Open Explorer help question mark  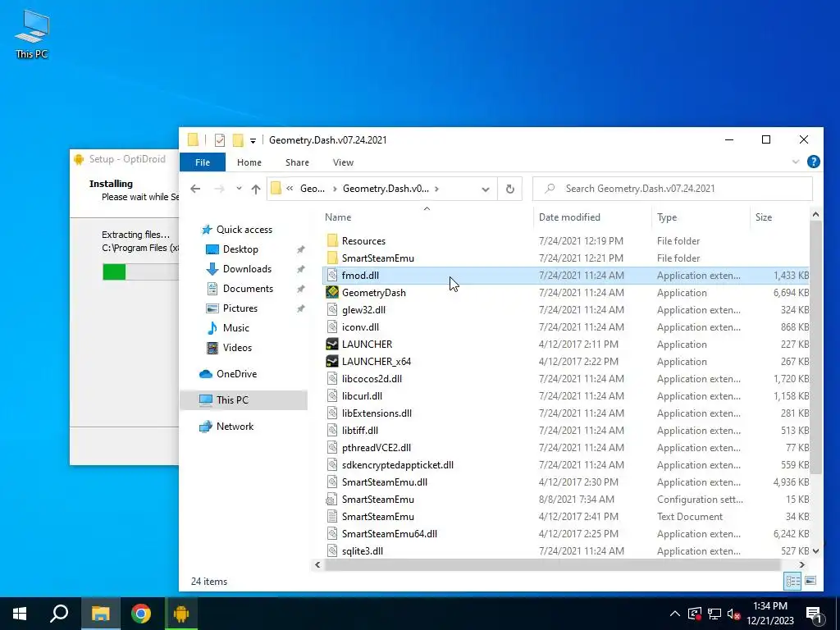(813, 162)
